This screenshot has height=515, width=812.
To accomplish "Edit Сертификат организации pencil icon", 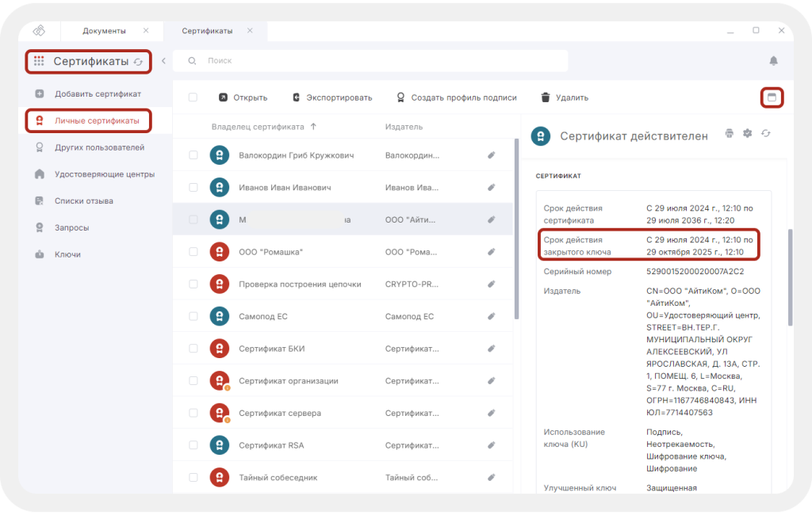I will pos(492,381).
